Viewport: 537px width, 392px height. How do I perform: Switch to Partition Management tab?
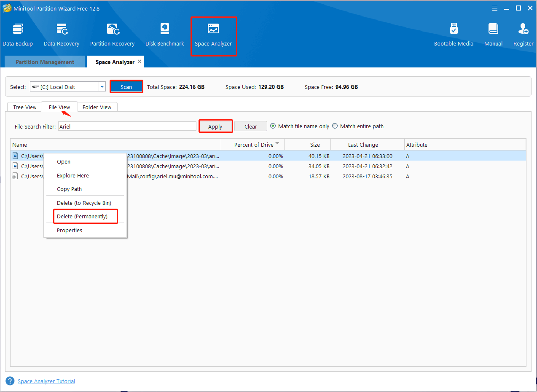(x=45, y=62)
